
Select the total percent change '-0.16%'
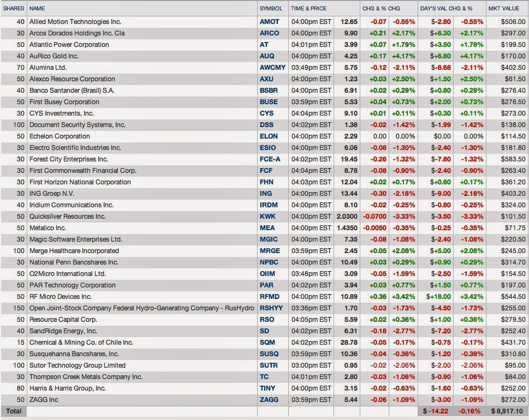pyautogui.click(x=469, y=411)
